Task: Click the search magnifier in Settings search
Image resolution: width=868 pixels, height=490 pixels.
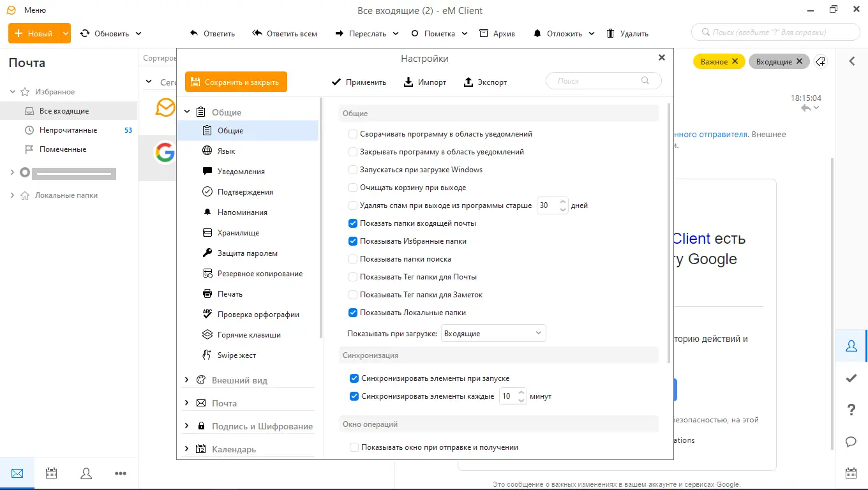Action: coord(645,81)
